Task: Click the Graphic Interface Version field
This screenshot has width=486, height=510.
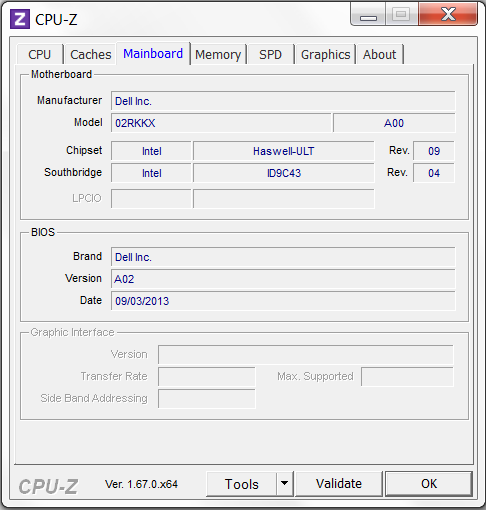Action: (306, 355)
